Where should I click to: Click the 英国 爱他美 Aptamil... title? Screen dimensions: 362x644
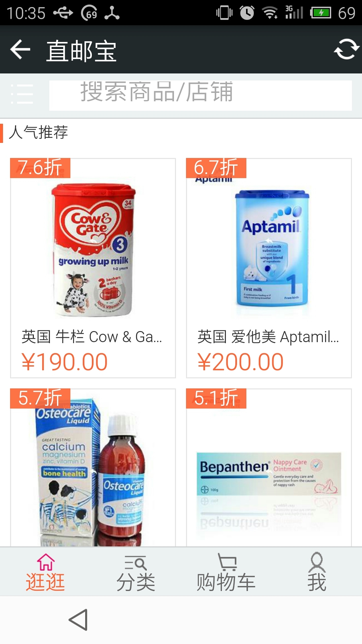pyautogui.click(x=268, y=337)
